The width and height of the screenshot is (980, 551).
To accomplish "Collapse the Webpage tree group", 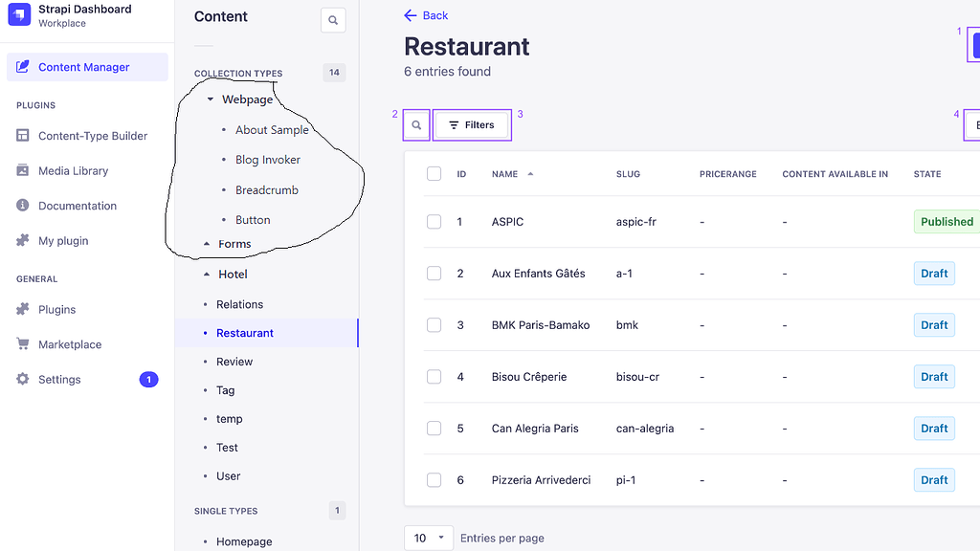I will coord(211,99).
